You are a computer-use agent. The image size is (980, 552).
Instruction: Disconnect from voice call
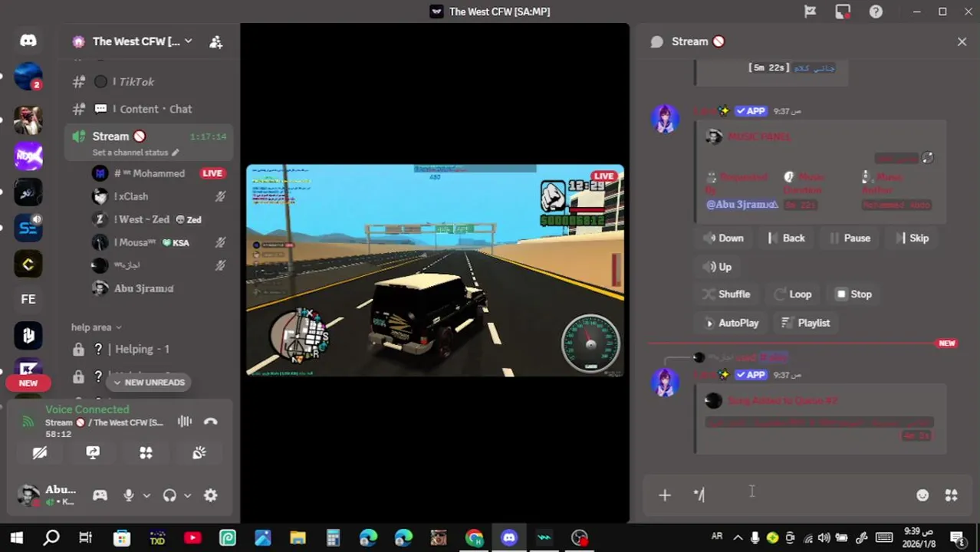point(211,421)
